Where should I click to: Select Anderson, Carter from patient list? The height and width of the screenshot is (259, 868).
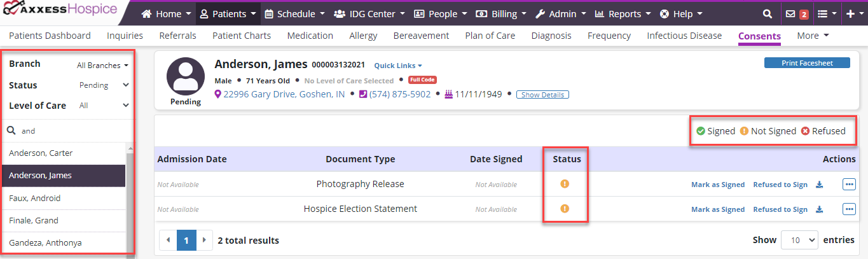(41, 153)
